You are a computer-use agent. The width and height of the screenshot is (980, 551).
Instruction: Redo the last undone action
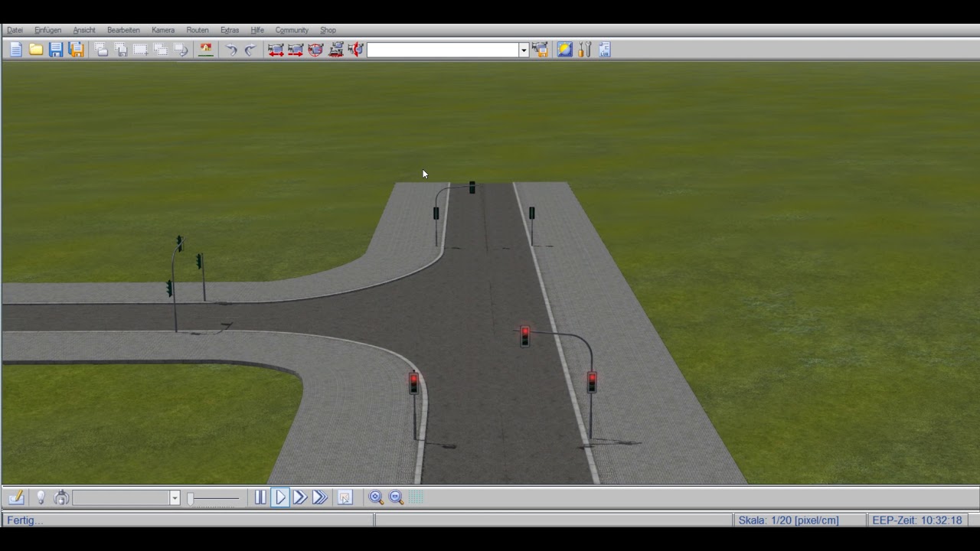(x=250, y=50)
